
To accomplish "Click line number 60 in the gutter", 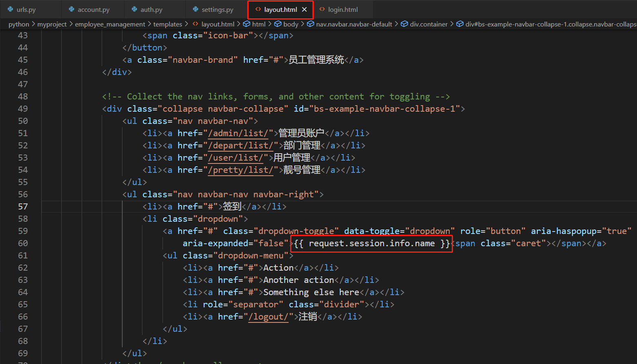I will point(23,243).
